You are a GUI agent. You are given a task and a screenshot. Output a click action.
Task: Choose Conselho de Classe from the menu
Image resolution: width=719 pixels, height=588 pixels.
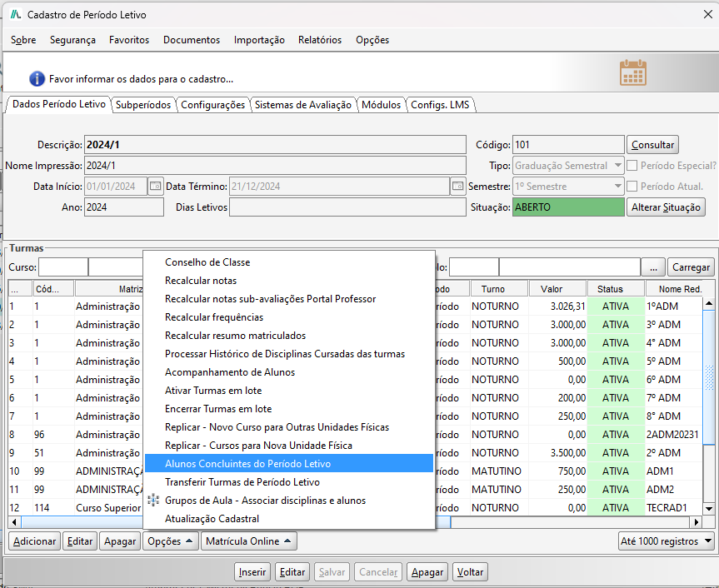[289, 262]
